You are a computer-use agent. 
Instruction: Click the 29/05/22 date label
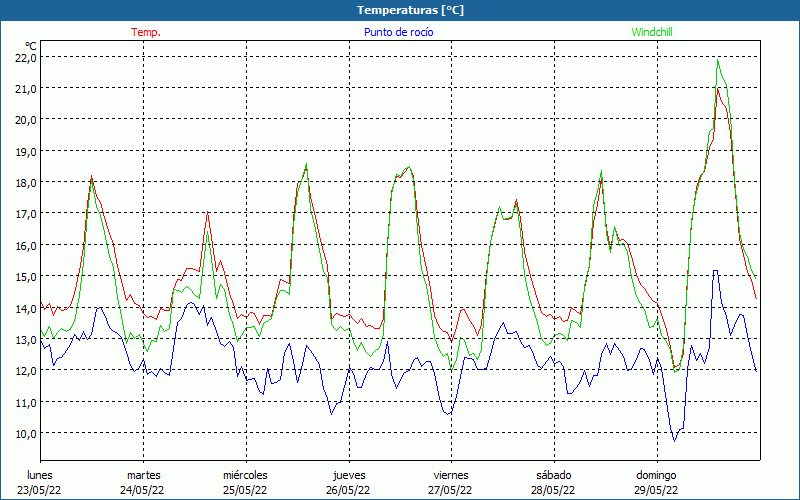coord(656,490)
